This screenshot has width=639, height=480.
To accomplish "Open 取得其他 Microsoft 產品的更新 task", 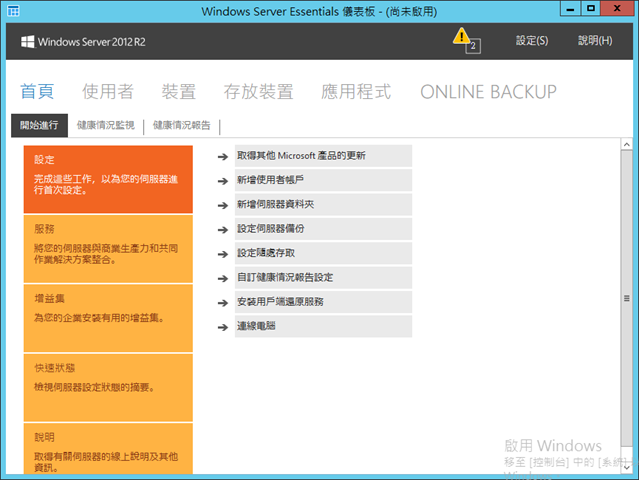I will [x=323, y=156].
